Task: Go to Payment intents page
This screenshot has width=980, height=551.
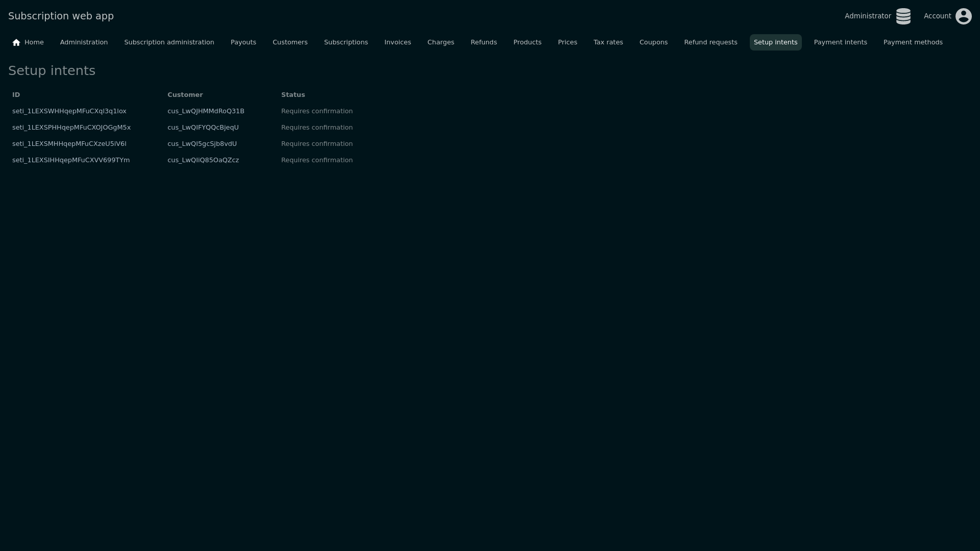Action: (x=840, y=42)
